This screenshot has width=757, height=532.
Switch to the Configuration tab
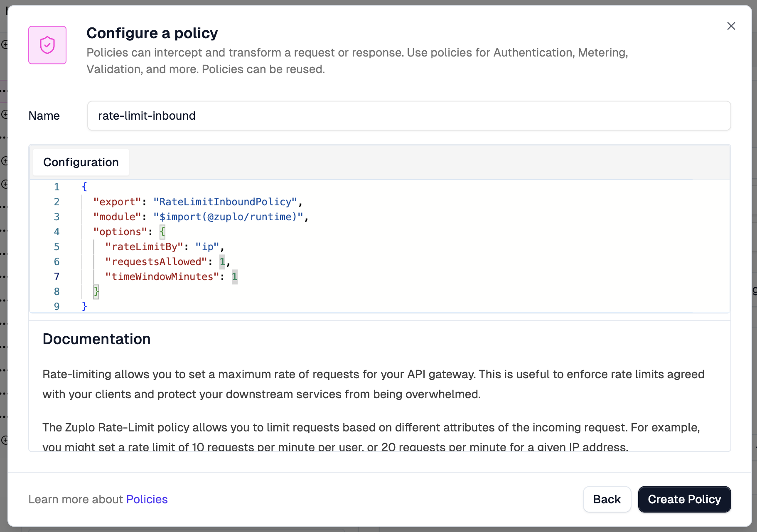81,162
